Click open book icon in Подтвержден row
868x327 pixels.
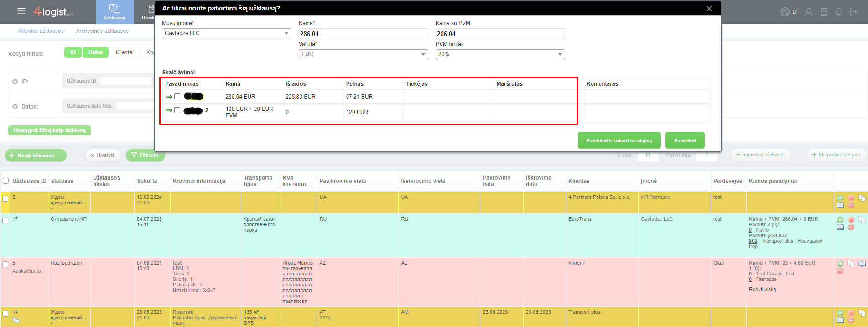862,264
